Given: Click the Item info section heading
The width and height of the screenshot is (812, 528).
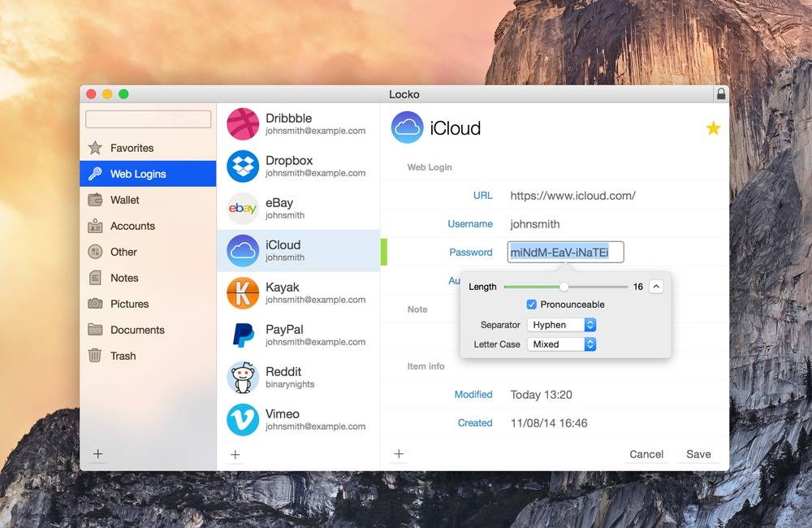Looking at the screenshot, I should point(425,366).
